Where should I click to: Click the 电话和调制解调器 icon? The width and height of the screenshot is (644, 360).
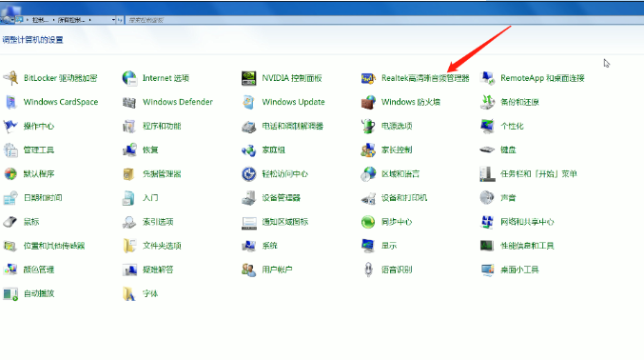(x=248, y=126)
